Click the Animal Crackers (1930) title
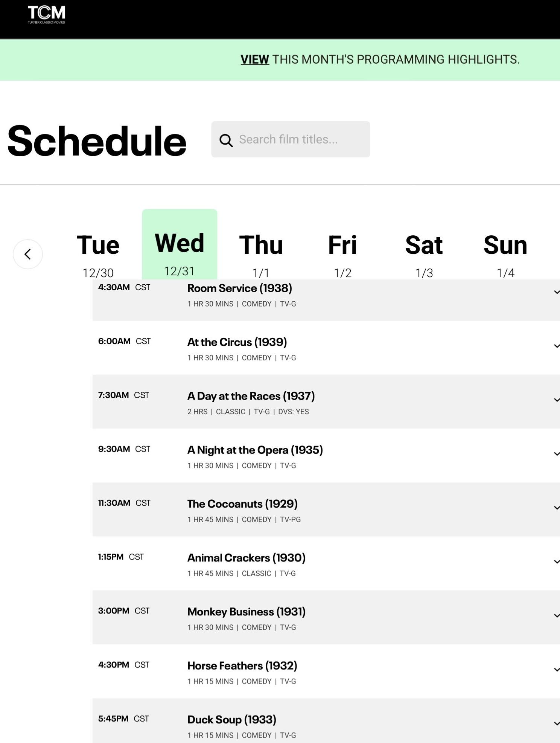The width and height of the screenshot is (560, 743). point(246,558)
